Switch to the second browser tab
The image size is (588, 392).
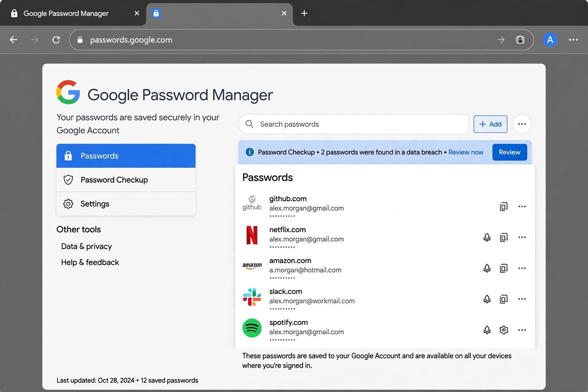[x=219, y=14]
